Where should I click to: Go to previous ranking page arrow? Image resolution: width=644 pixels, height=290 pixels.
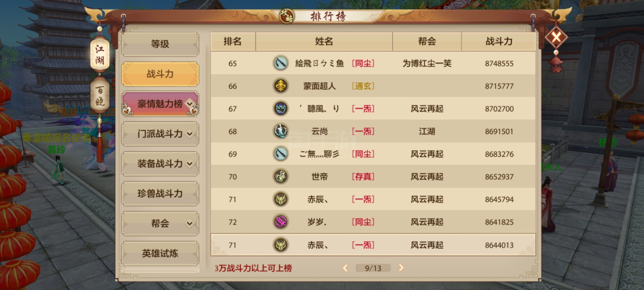pos(345,268)
